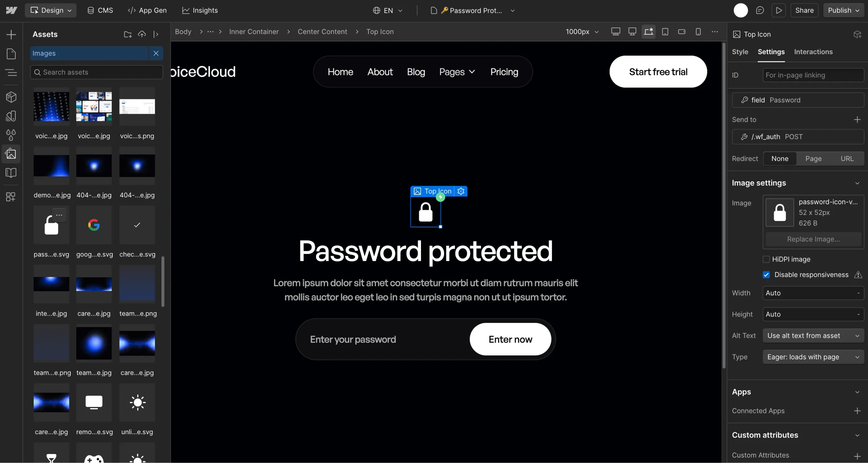The image size is (868, 463).
Task: Open the Apps panel
Action: pyautogui.click(x=11, y=197)
